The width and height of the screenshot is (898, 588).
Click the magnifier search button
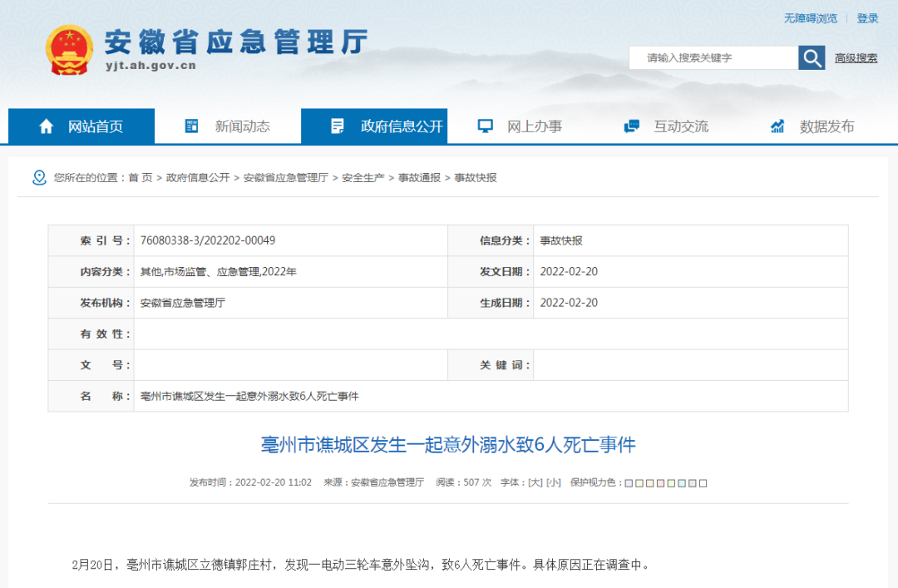(x=812, y=58)
